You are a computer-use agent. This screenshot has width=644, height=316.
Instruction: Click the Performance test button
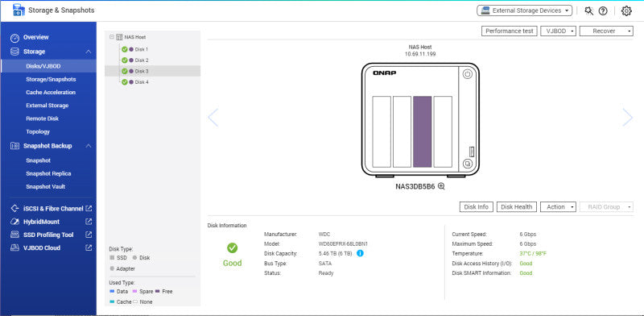point(510,31)
